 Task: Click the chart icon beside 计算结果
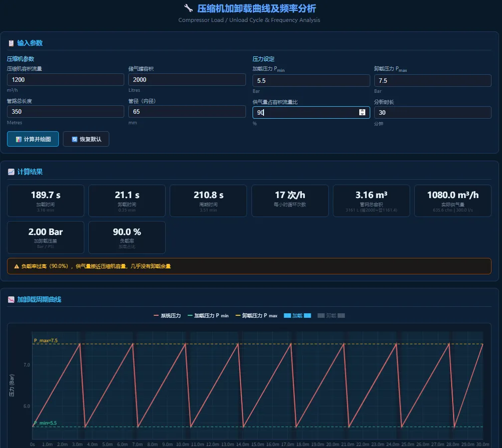click(11, 172)
